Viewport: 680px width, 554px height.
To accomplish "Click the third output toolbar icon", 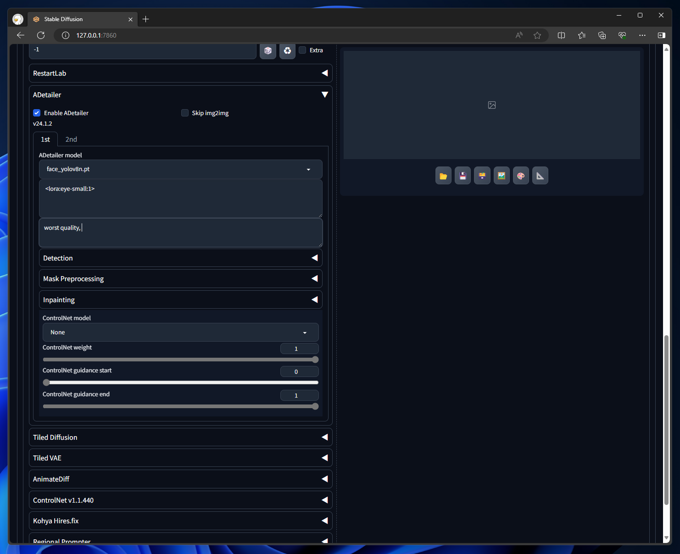I will point(482,176).
